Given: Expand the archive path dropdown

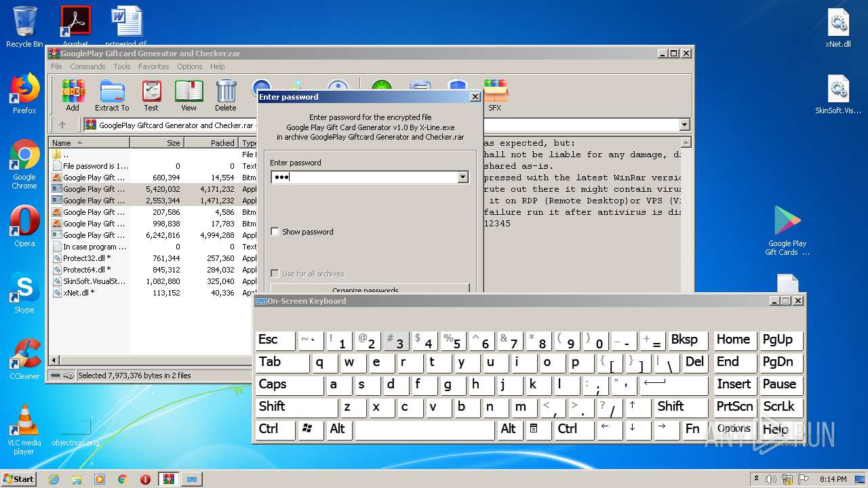Looking at the screenshot, I should 684,125.
